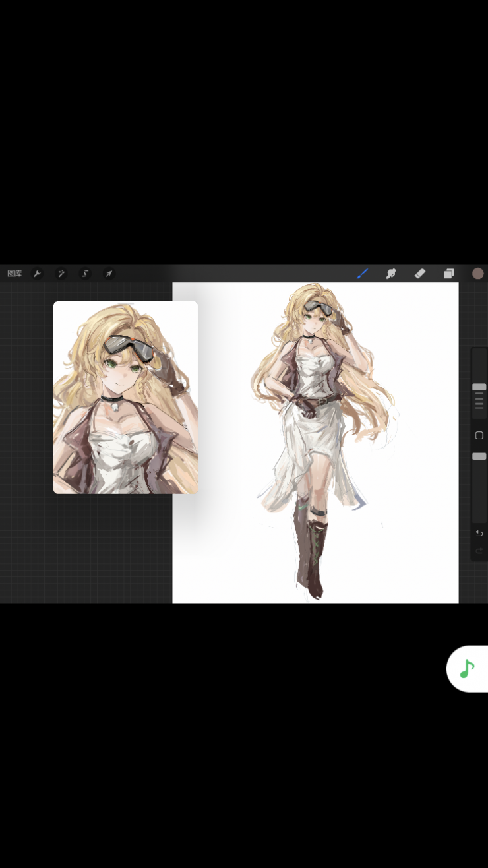Open the Adjustments magic wand menu
The image size is (488, 868).
pyautogui.click(x=61, y=274)
